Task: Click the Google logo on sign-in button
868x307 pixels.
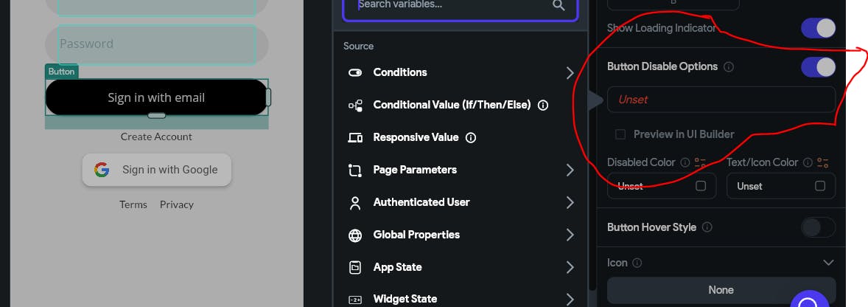Action: pos(102,170)
